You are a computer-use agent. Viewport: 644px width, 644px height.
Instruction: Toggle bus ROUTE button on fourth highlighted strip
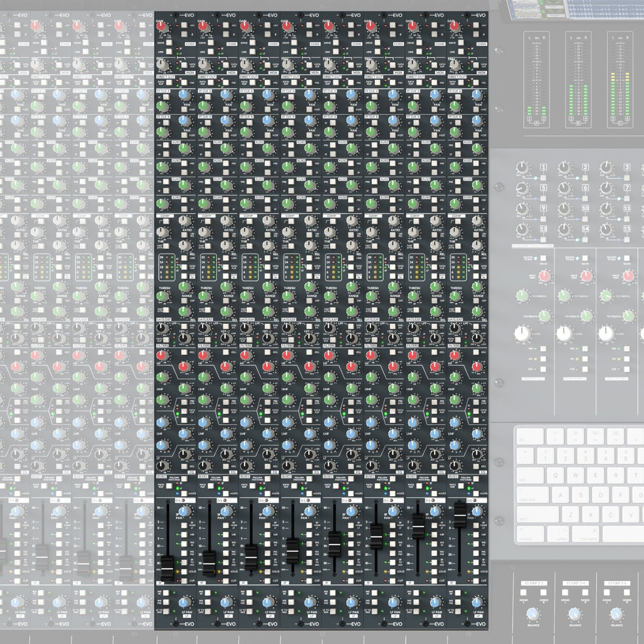(309, 493)
